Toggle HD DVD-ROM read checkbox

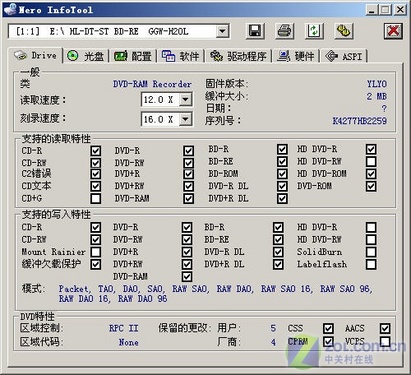coord(371,174)
